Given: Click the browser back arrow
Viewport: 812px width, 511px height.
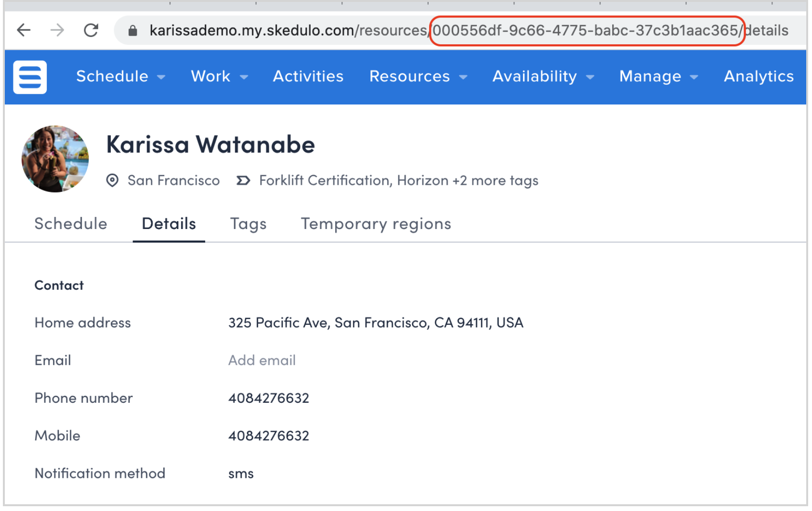Looking at the screenshot, I should coord(23,30).
